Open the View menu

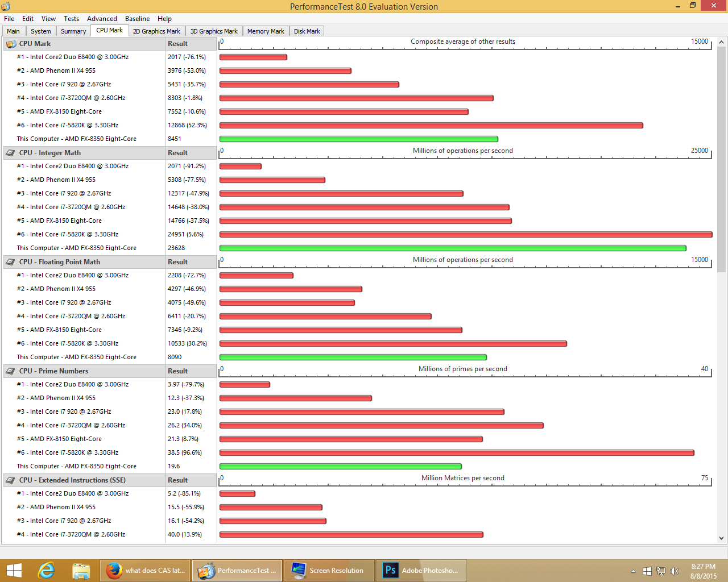click(48, 19)
